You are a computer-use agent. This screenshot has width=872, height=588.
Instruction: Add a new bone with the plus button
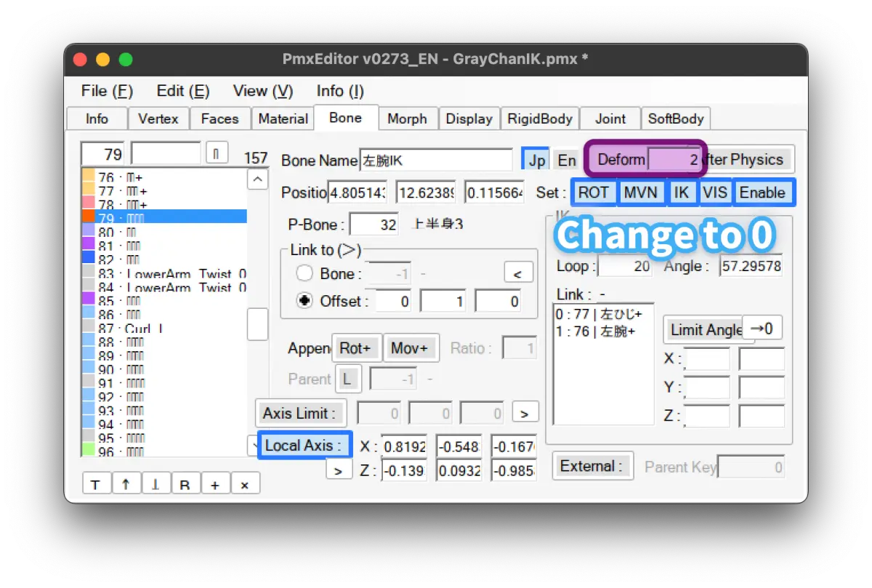point(215,483)
